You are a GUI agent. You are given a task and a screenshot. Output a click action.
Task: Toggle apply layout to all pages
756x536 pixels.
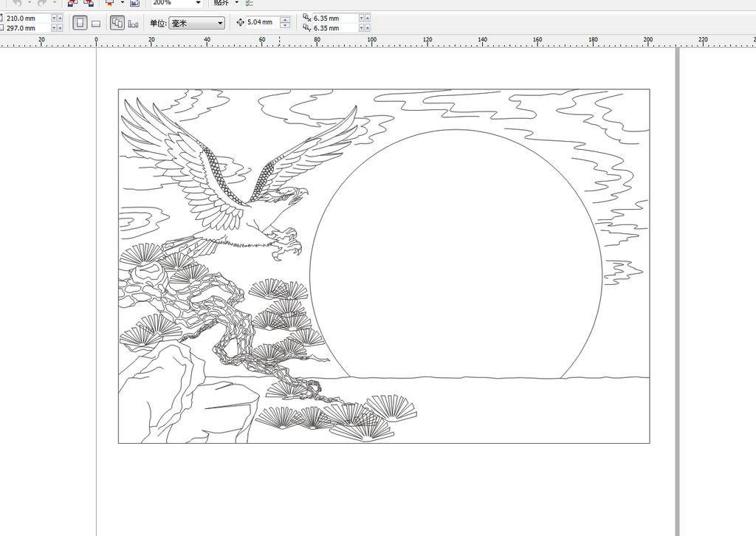coord(117,23)
